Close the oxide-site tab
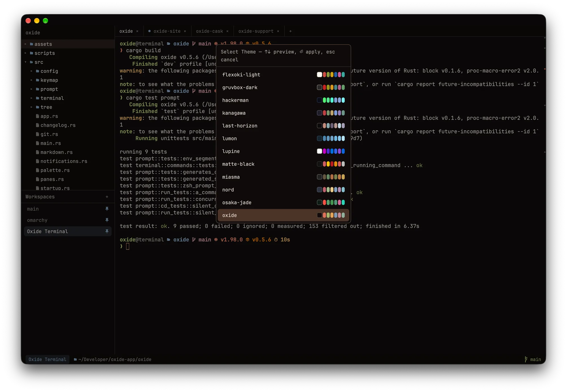This screenshot has height=392, width=567. pyautogui.click(x=185, y=31)
